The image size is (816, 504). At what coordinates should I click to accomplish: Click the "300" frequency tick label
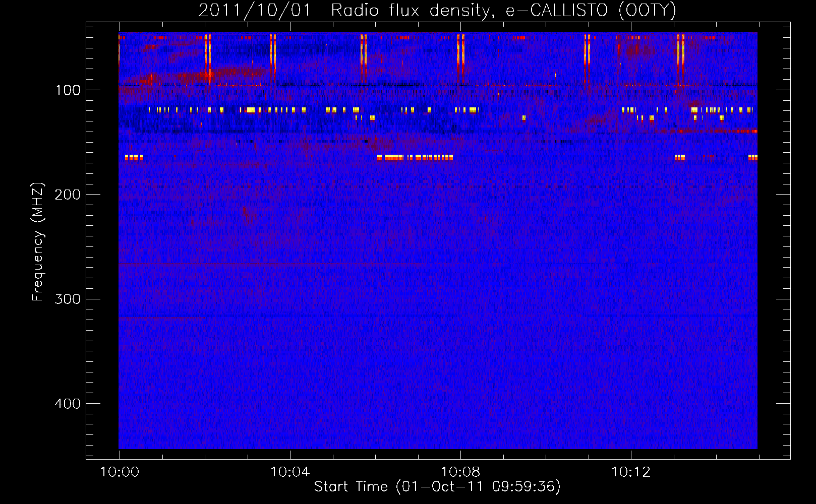point(68,299)
